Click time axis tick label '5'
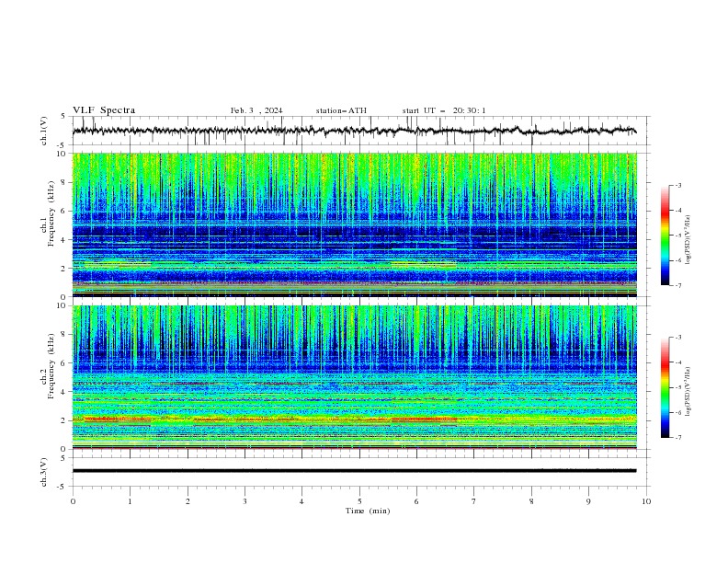Viewport: 728px width, 563px height. tap(359, 501)
